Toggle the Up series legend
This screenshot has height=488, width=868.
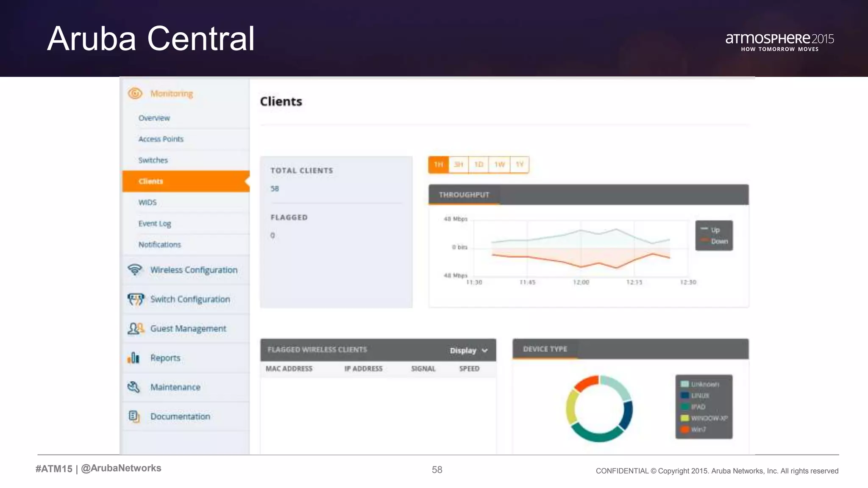pos(710,230)
